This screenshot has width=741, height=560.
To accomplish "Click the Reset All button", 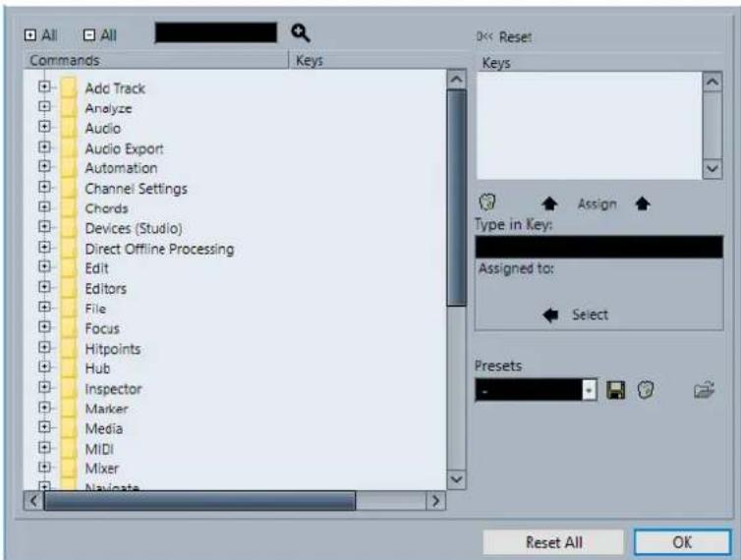I will (x=553, y=542).
